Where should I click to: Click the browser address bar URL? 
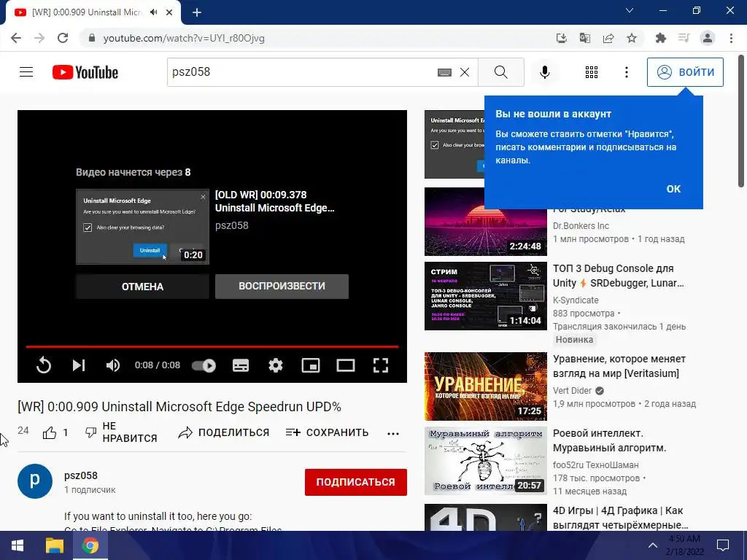(184, 38)
